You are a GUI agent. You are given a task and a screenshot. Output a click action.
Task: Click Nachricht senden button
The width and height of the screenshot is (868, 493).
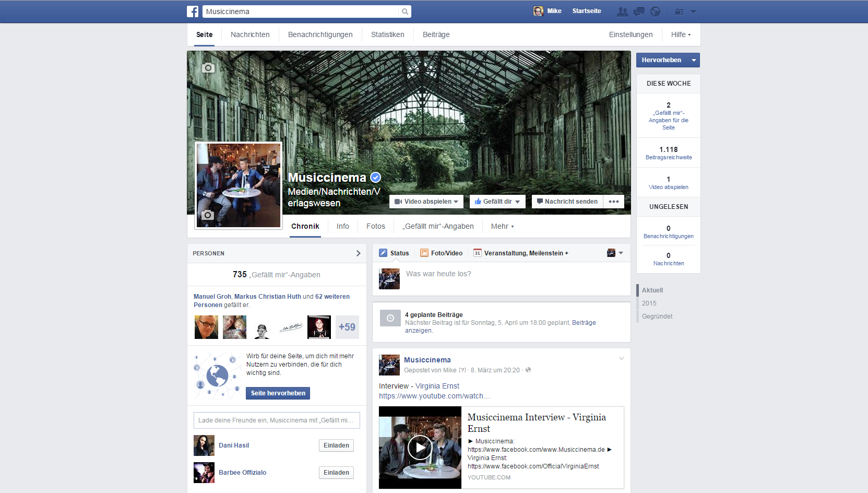point(567,202)
